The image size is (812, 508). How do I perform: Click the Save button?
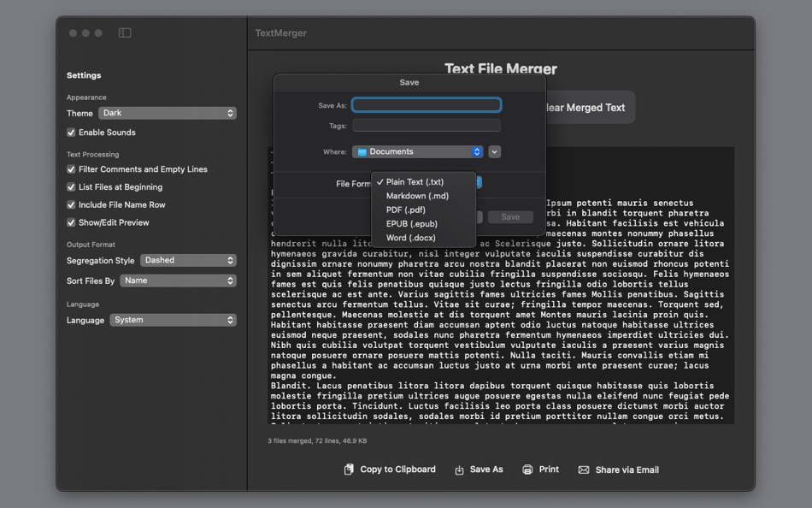[x=510, y=216]
